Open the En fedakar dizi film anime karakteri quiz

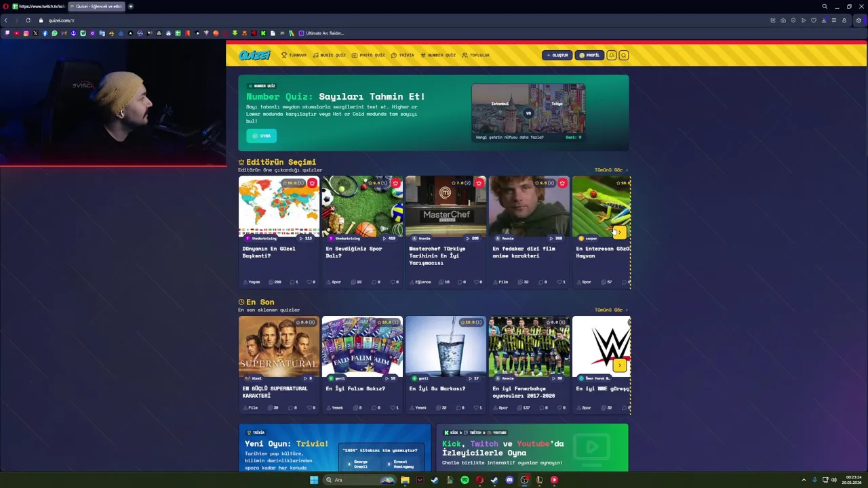point(524,252)
